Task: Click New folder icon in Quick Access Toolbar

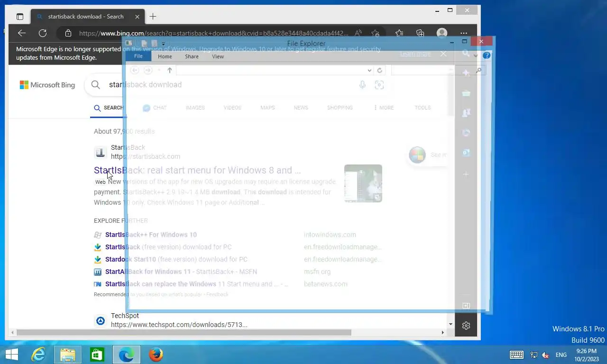Action: pyautogui.click(x=154, y=44)
